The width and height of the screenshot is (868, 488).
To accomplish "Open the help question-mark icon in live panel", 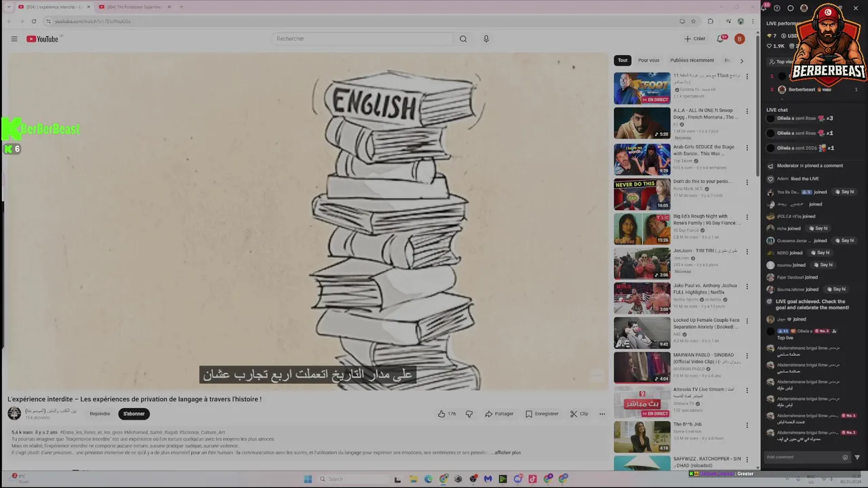I will coord(777,8).
